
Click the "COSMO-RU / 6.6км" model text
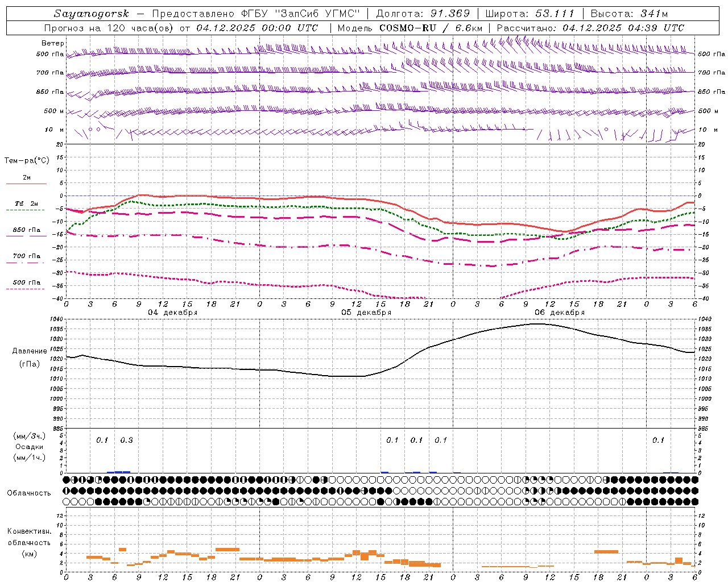431,28
